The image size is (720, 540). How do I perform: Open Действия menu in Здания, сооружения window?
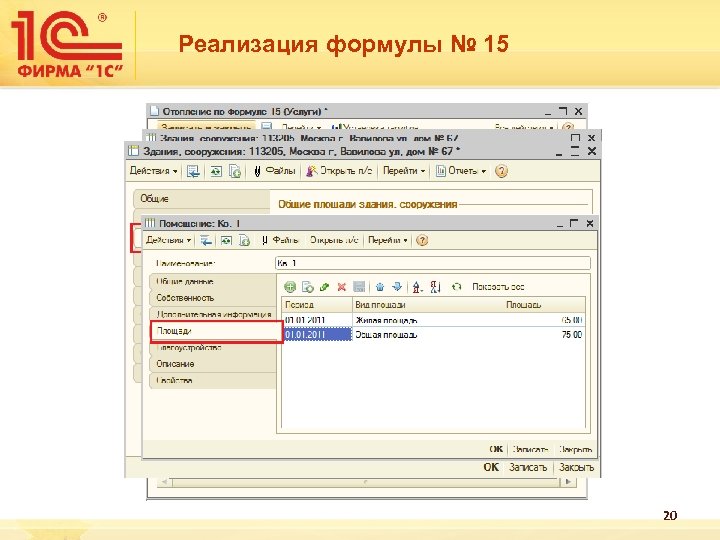pyautogui.click(x=153, y=171)
